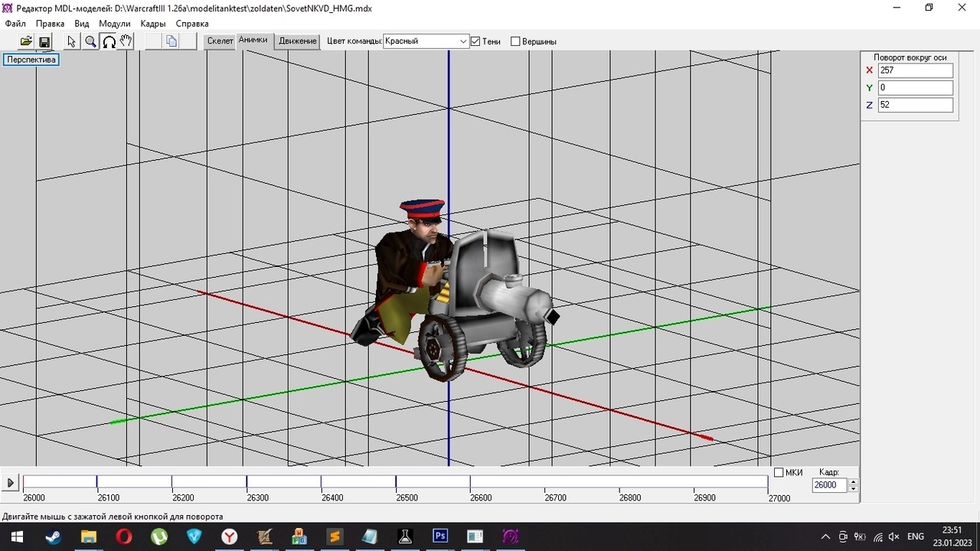Launch Opera browser from the taskbar
This screenshot has height=551, width=980.
coord(123,536)
